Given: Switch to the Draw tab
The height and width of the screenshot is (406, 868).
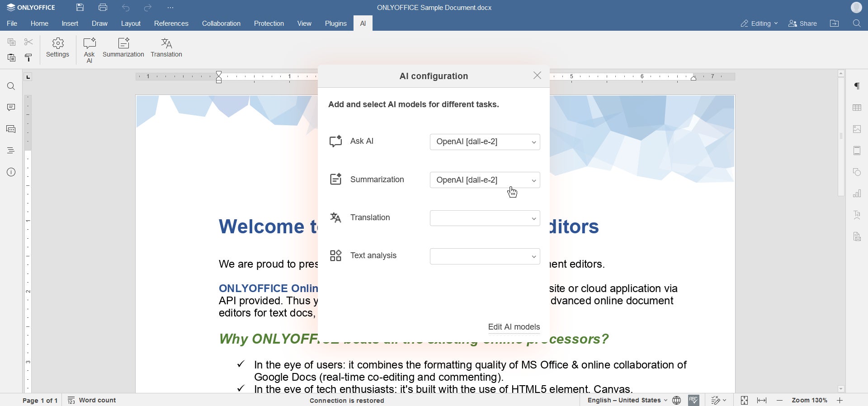Looking at the screenshot, I should (99, 24).
